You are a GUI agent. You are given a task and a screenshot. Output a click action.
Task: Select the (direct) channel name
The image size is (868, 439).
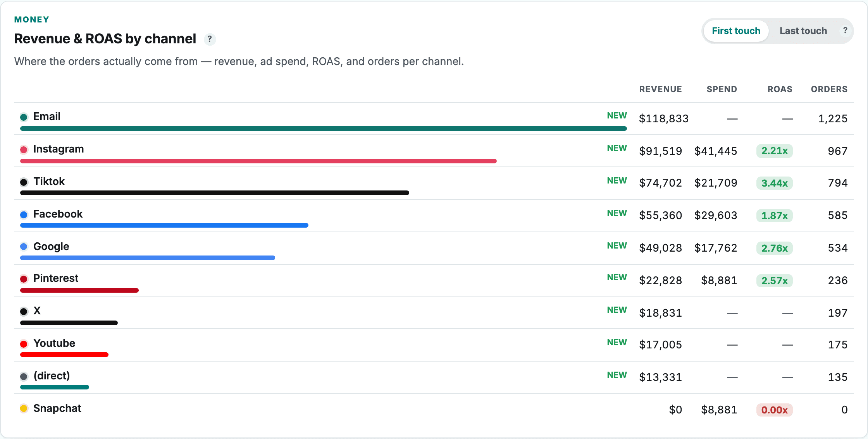coord(52,376)
